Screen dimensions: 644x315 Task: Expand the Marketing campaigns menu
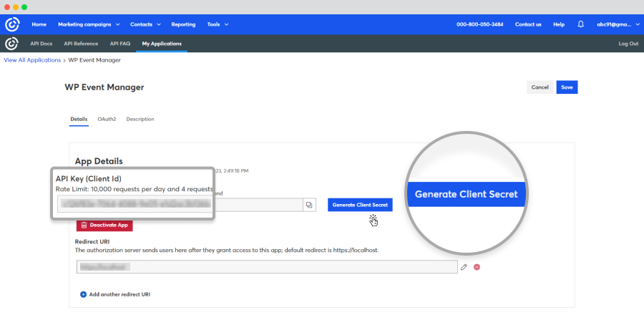point(89,24)
